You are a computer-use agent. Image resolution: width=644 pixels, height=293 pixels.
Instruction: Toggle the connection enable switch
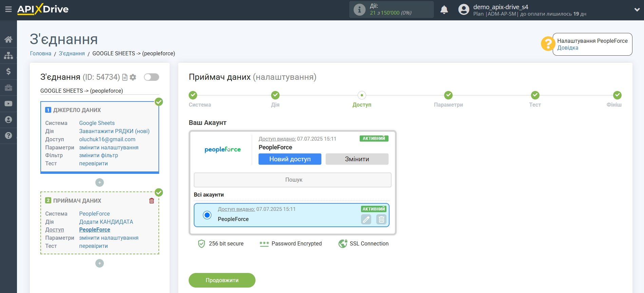point(151,77)
